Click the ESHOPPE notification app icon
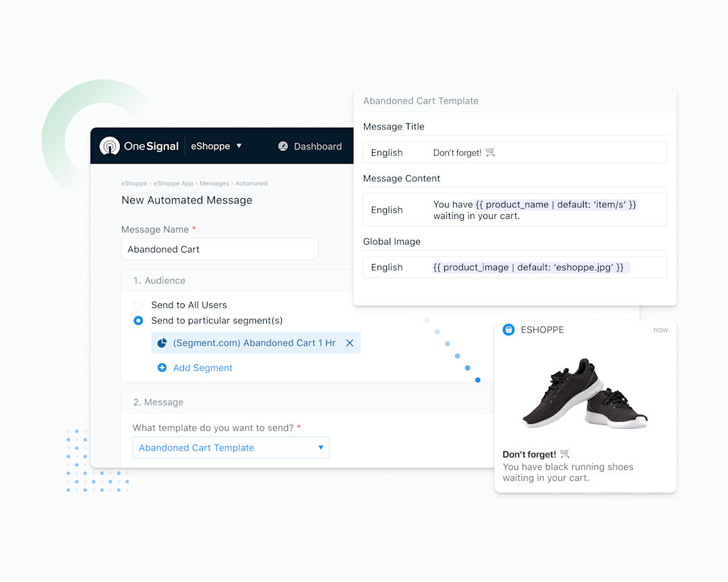Image resolution: width=728 pixels, height=582 pixels. [x=509, y=330]
